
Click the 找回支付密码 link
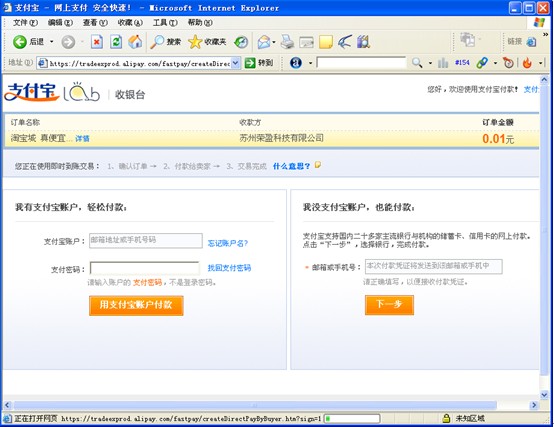(229, 268)
